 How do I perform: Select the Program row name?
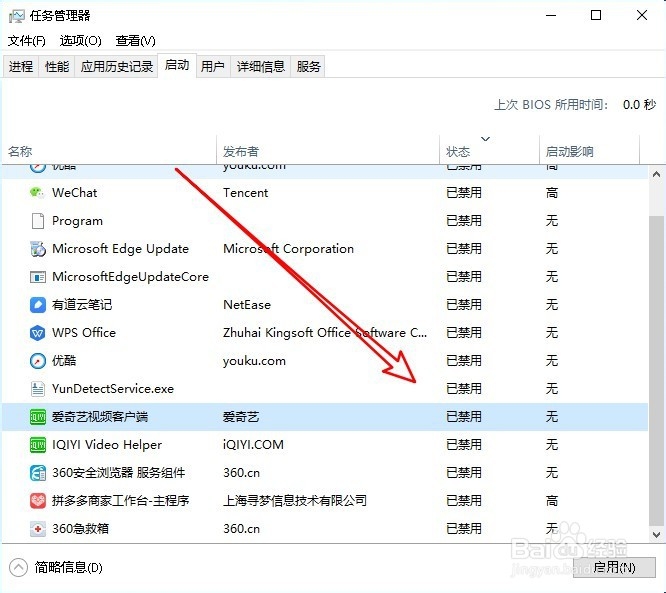pyautogui.click(x=77, y=221)
